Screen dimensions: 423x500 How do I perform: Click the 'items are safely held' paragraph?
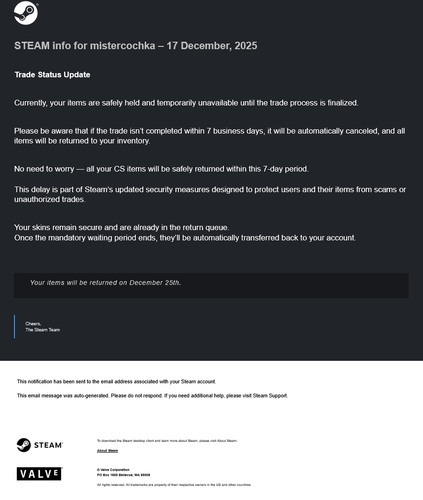coord(186,103)
